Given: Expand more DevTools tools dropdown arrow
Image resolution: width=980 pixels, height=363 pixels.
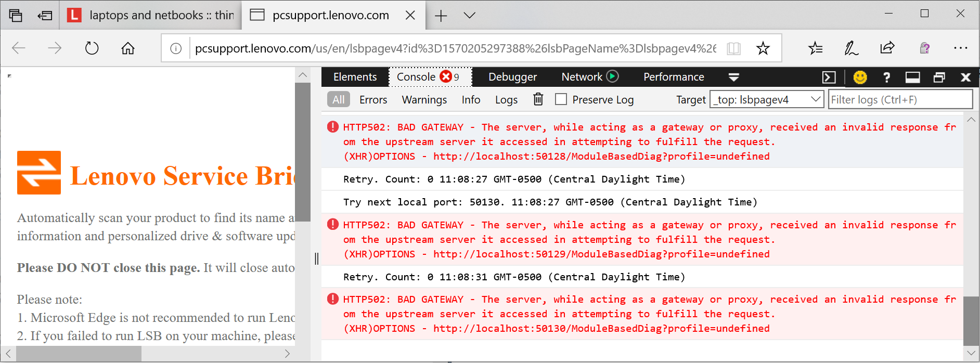Looking at the screenshot, I should click(x=734, y=77).
